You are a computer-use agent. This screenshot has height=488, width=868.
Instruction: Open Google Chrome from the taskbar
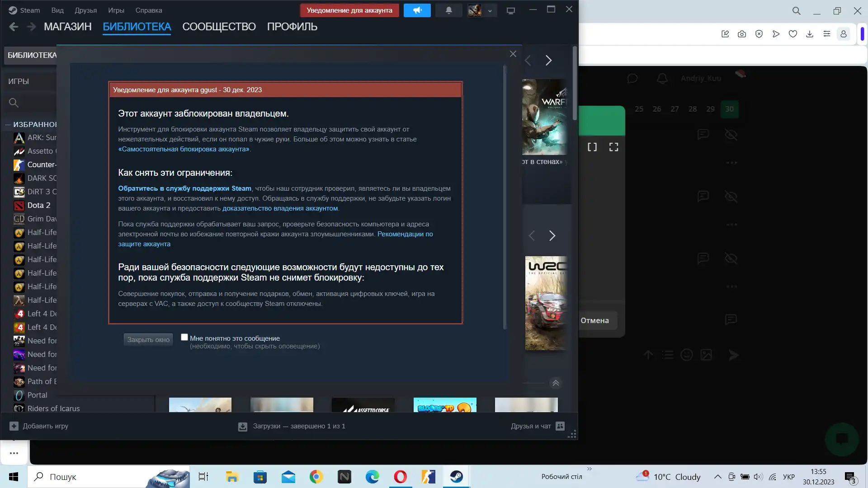pyautogui.click(x=316, y=477)
